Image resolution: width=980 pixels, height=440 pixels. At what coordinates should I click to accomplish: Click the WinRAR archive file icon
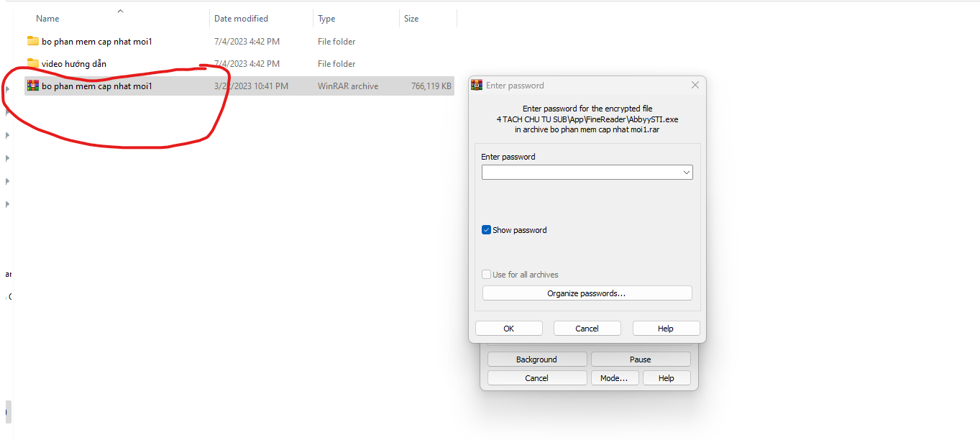coord(32,86)
